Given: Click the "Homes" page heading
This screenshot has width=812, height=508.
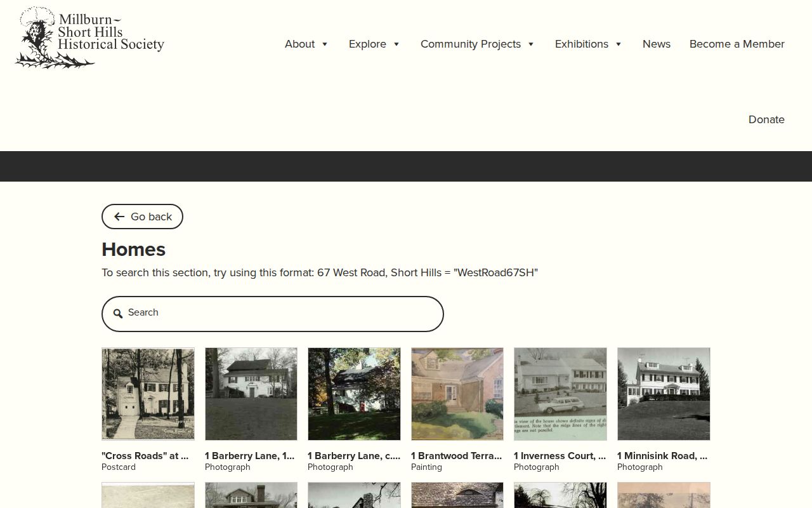Looking at the screenshot, I should coord(133,250).
